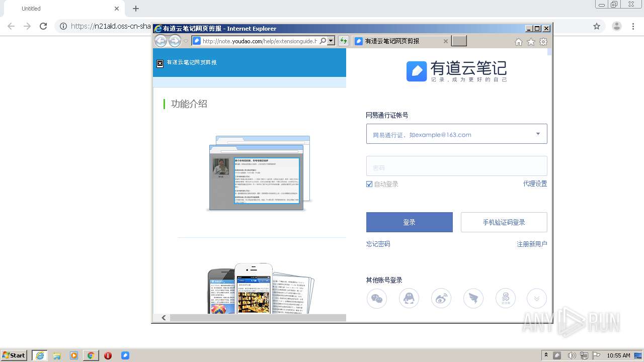The height and width of the screenshot is (362, 644).
Task: Click 手机验证码登录 button
Action: tap(504, 222)
